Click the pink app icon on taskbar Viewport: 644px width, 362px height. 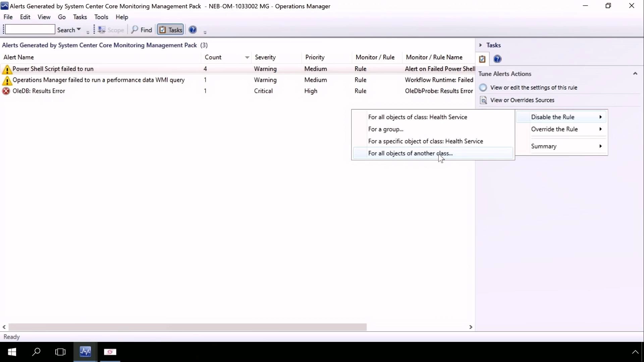click(110, 352)
